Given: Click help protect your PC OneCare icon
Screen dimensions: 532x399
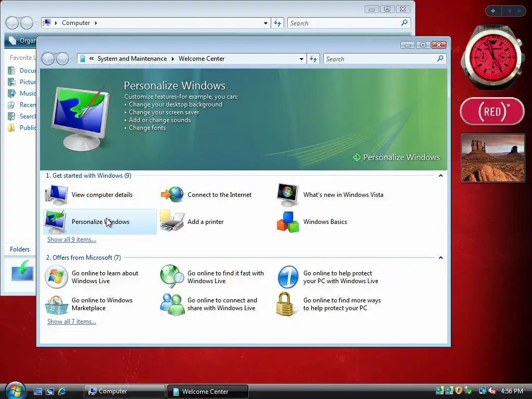Looking at the screenshot, I should tap(288, 277).
